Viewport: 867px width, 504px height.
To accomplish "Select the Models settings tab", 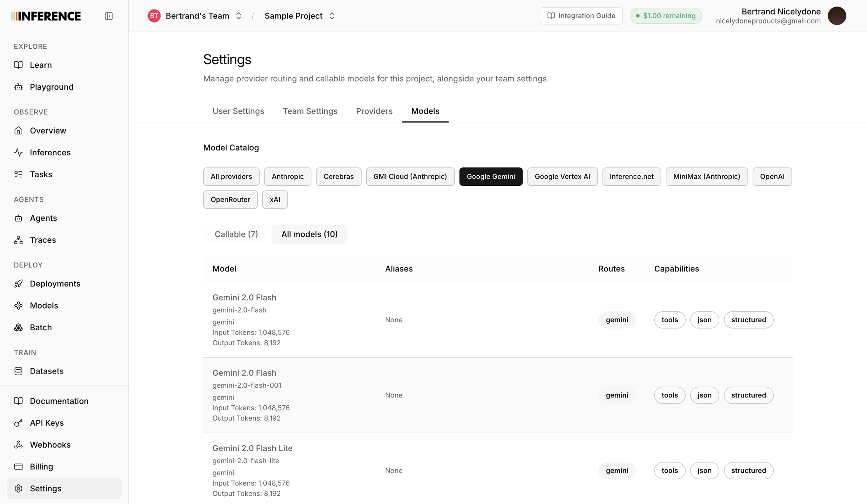I will click(x=425, y=111).
